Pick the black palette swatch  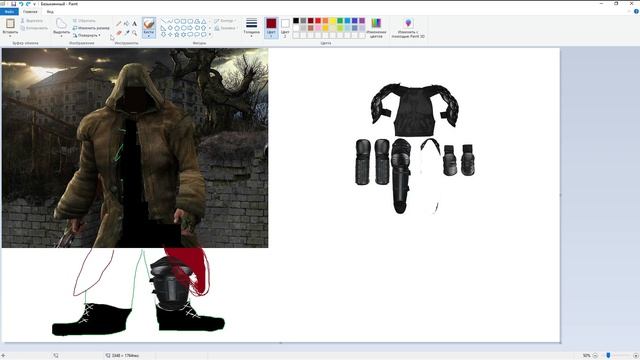[296, 20]
